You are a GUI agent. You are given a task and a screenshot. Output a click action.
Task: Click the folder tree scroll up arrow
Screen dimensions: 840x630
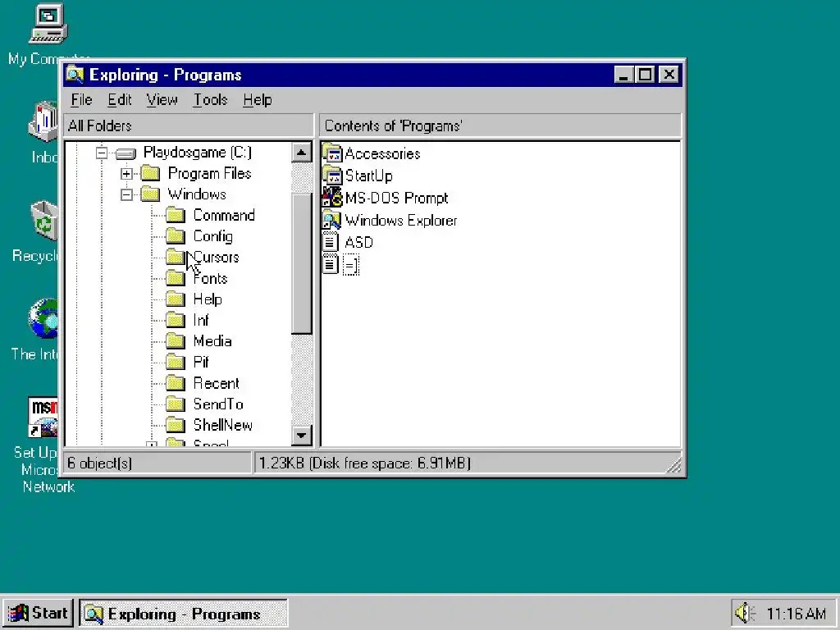302,153
